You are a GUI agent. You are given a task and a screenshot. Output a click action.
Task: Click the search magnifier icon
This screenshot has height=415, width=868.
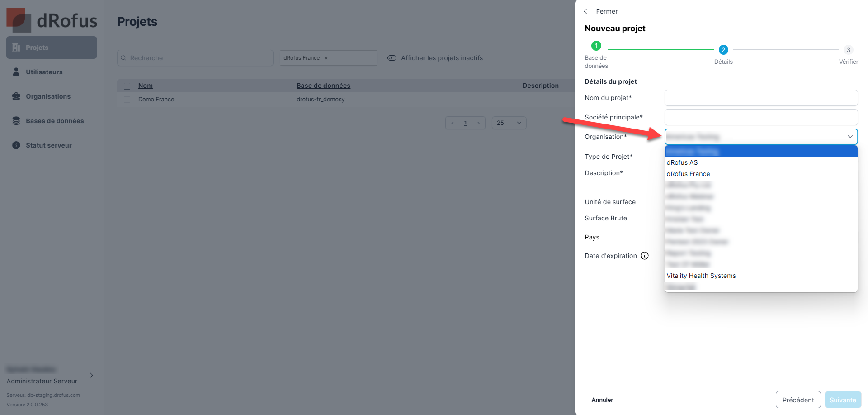click(123, 58)
